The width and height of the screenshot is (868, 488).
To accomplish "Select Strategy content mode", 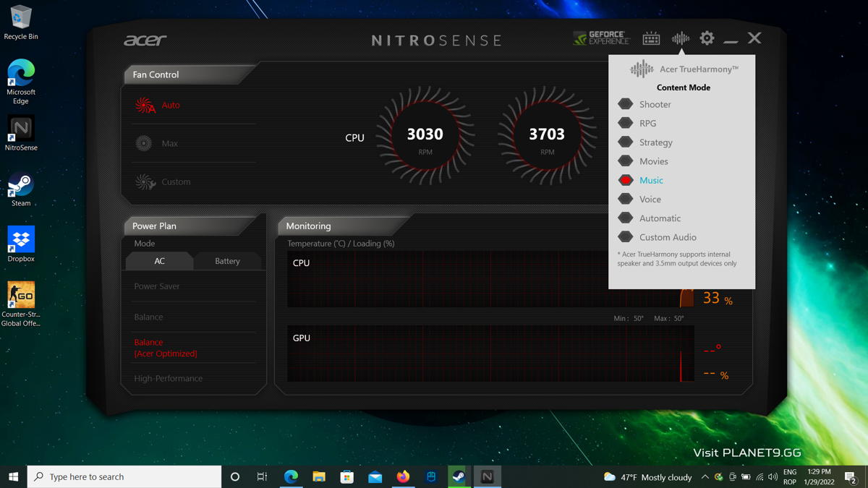I will [645, 142].
